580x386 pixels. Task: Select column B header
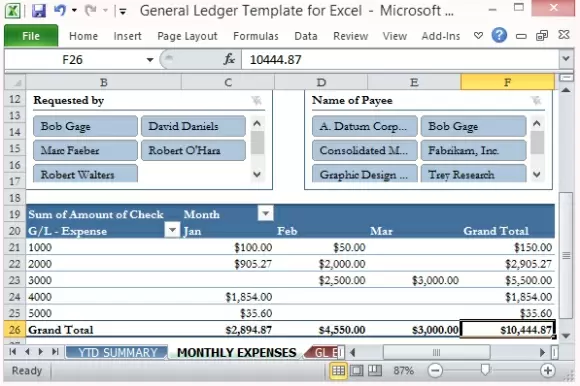click(x=104, y=82)
